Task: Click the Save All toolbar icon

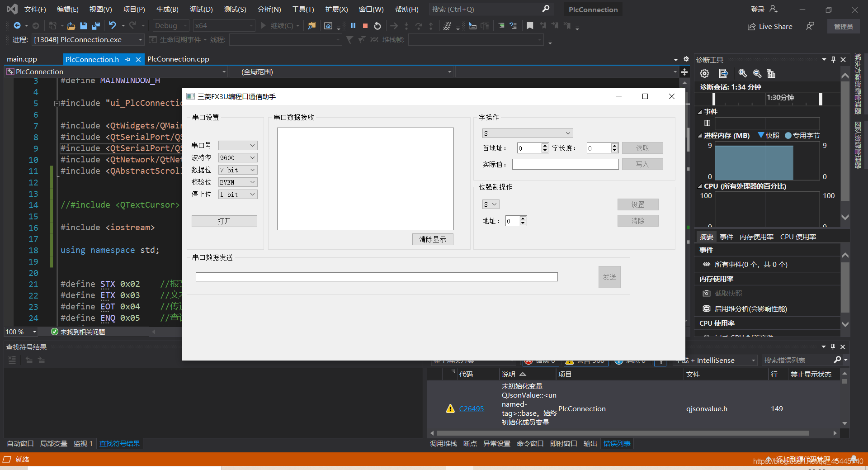Action: 95,26
